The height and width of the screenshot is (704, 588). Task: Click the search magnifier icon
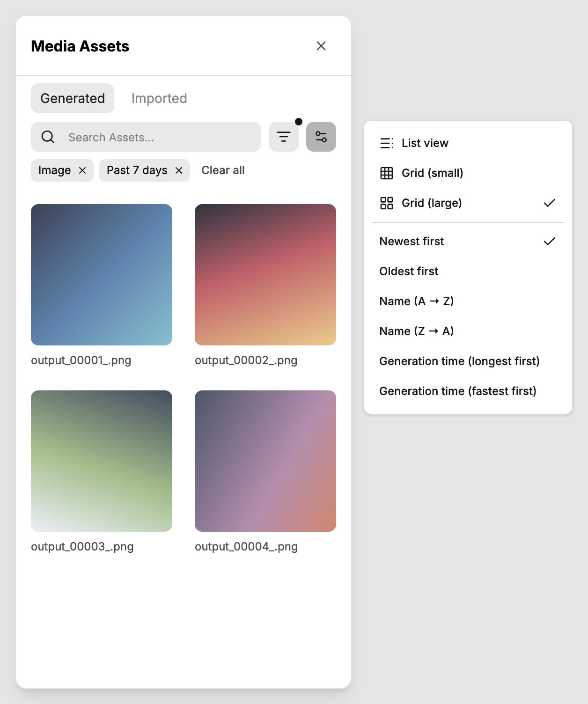pyautogui.click(x=48, y=137)
